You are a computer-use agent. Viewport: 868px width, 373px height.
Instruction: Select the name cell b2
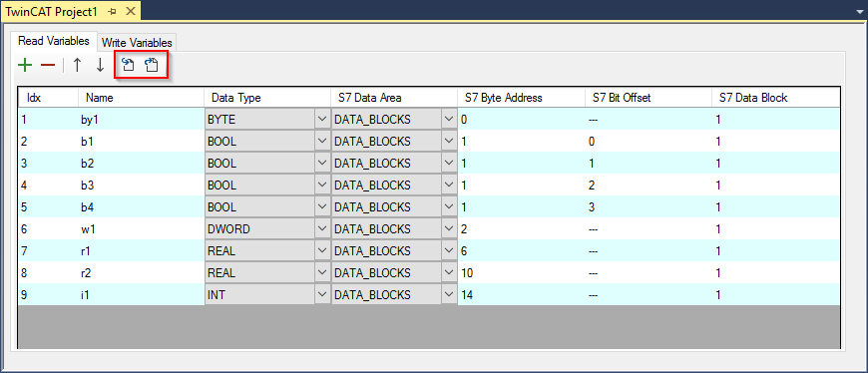click(141, 164)
